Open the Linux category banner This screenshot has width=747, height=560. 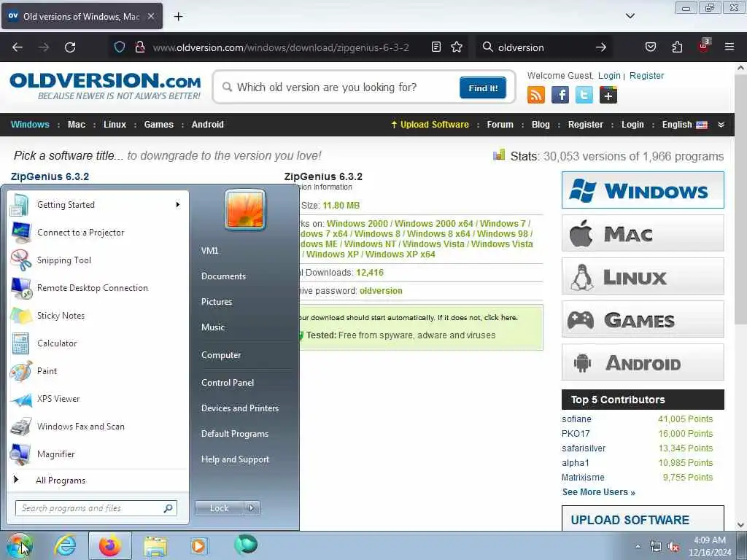click(x=643, y=276)
